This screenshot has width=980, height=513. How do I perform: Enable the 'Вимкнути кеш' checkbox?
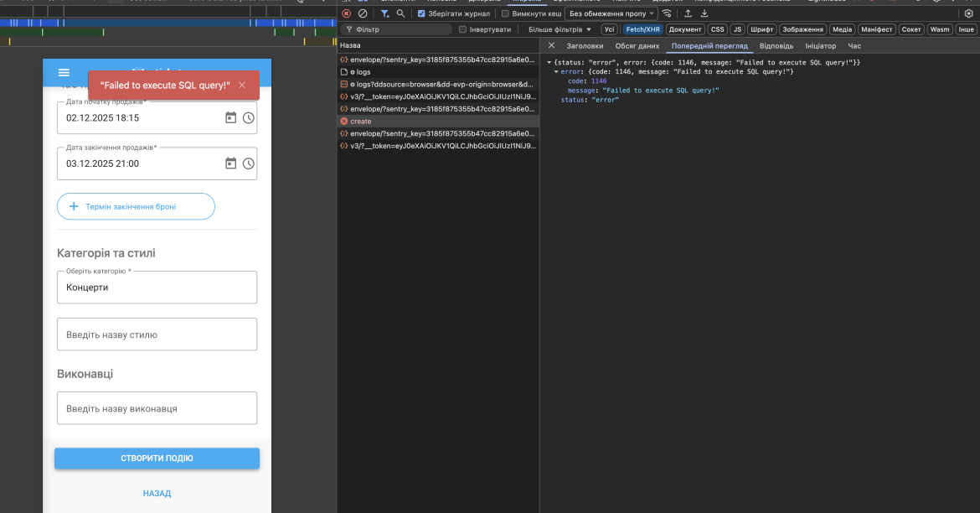coord(505,13)
